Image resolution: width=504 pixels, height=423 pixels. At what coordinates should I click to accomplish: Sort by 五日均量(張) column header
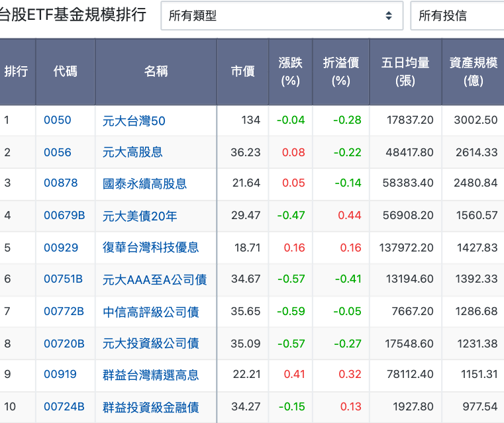tap(405, 71)
